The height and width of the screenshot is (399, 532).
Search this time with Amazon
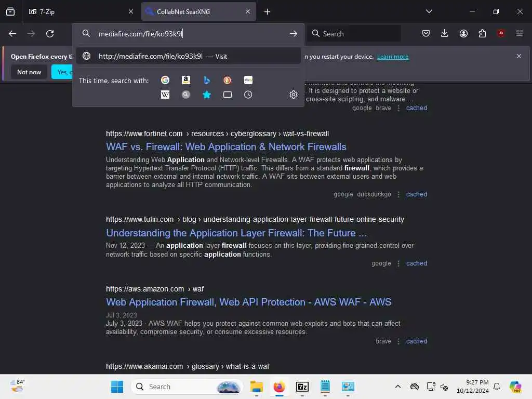[x=185, y=80]
